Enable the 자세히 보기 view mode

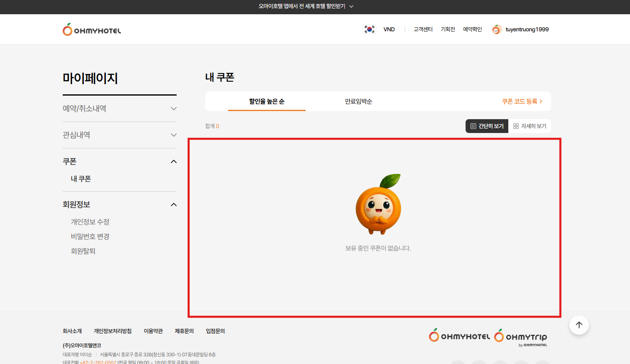coord(529,126)
